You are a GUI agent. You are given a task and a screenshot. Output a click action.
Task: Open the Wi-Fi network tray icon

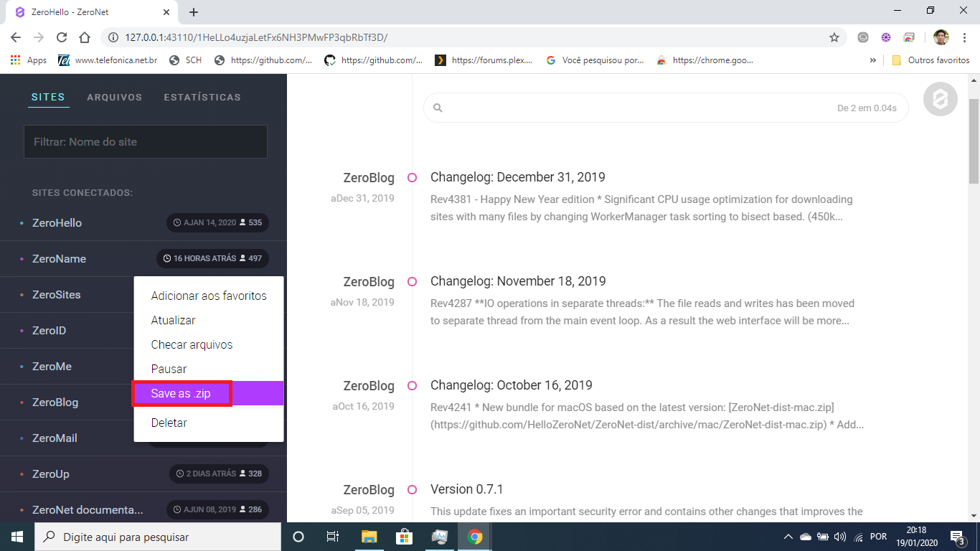click(x=858, y=537)
